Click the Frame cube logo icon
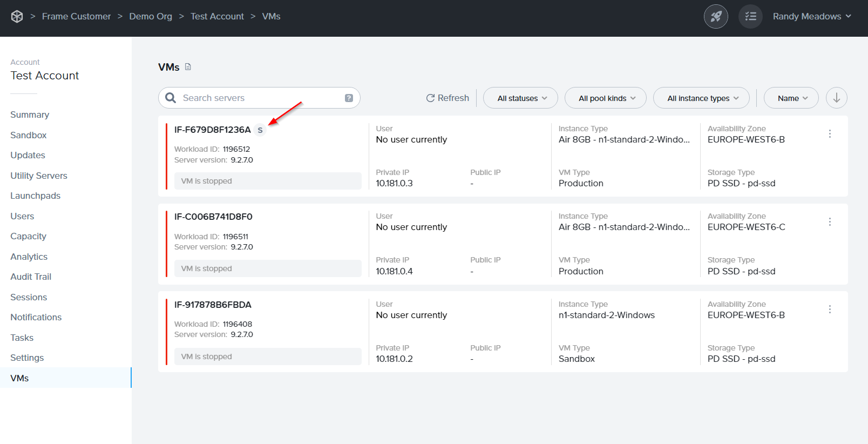This screenshot has height=444, width=868. point(17,16)
